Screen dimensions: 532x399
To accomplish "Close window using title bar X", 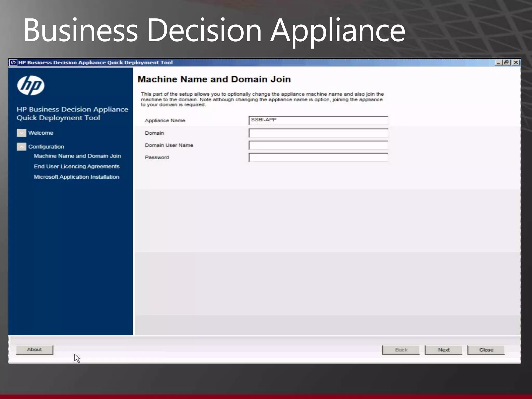I will tap(516, 63).
